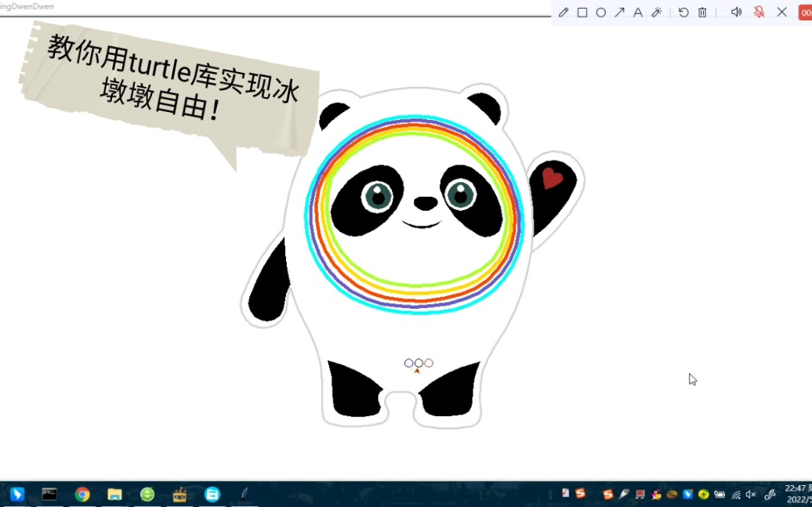Close the annotation toolbar

point(781,12)
